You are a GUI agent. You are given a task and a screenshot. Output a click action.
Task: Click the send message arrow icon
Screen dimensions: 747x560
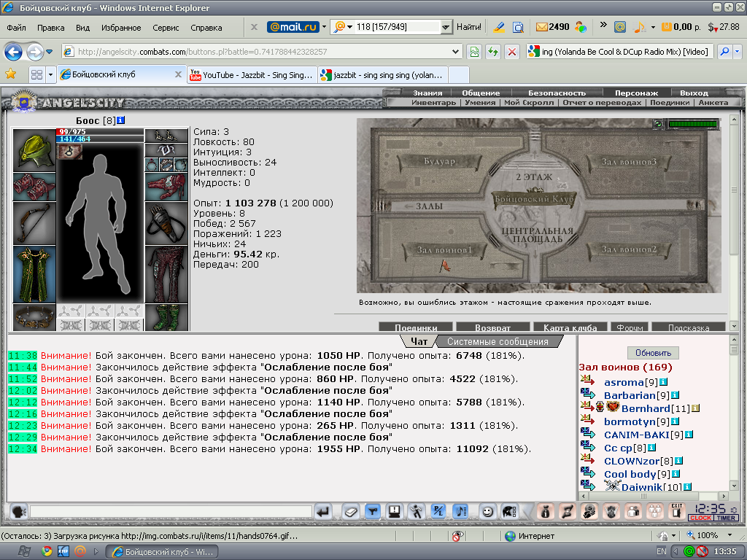coord(323,512)
